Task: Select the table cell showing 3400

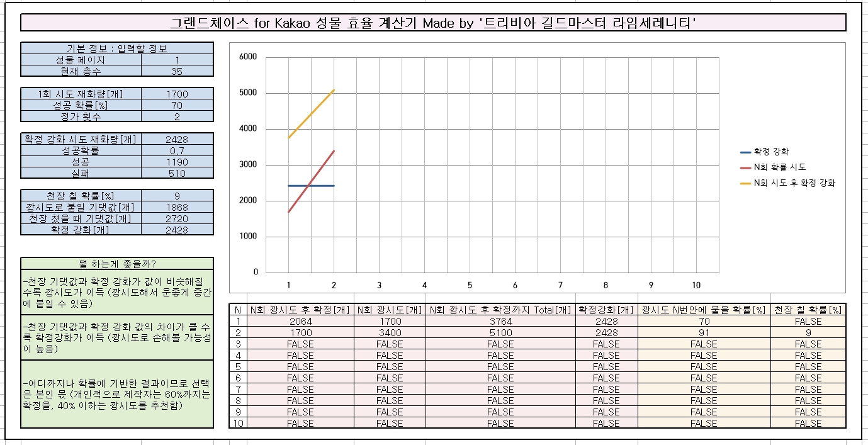Action: 390,332
